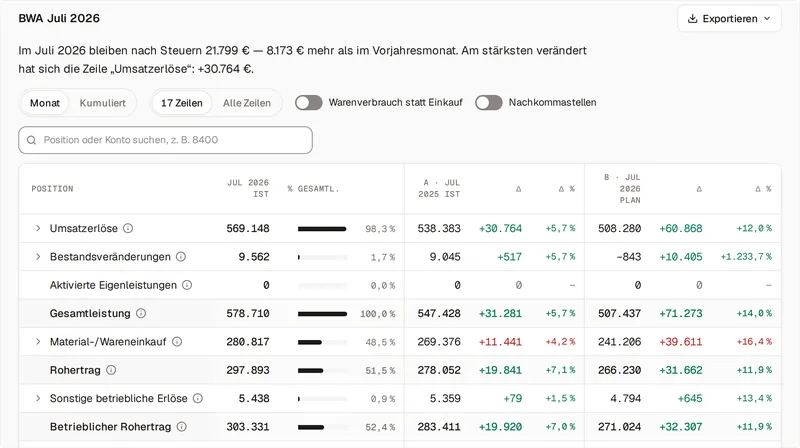The height and width of the screenshot is (448, 800).
Task: Enable the Nachkommastellen switch
Action: point(489,103)
